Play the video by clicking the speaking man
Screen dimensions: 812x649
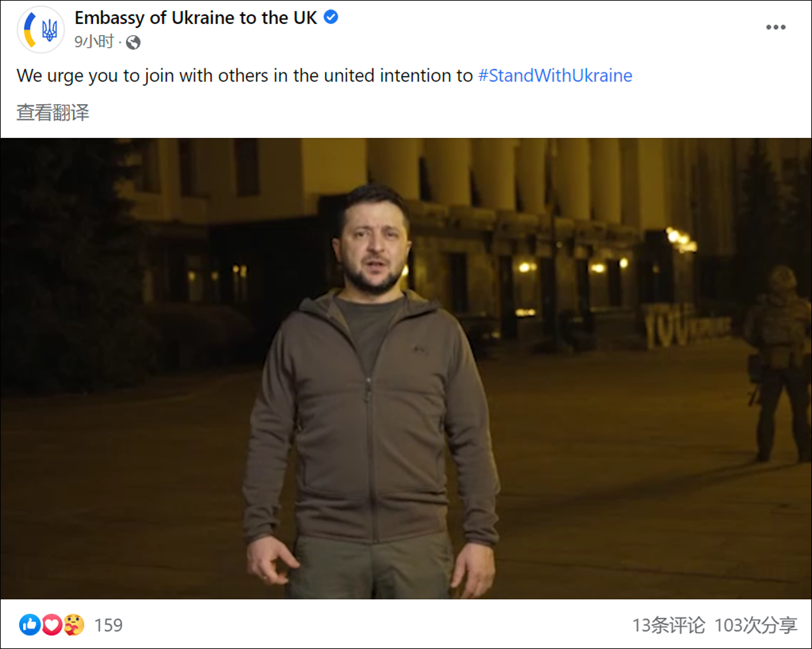372,391
